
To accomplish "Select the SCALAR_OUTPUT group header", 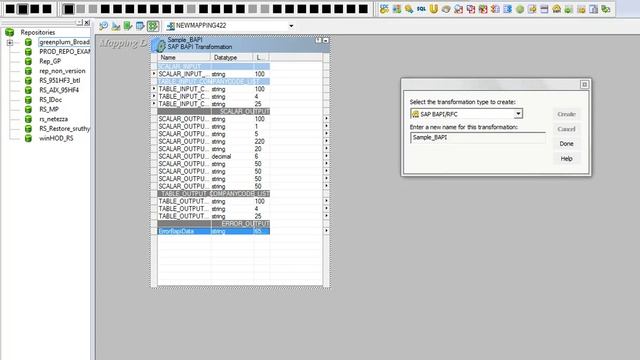I will pos(213,111).
